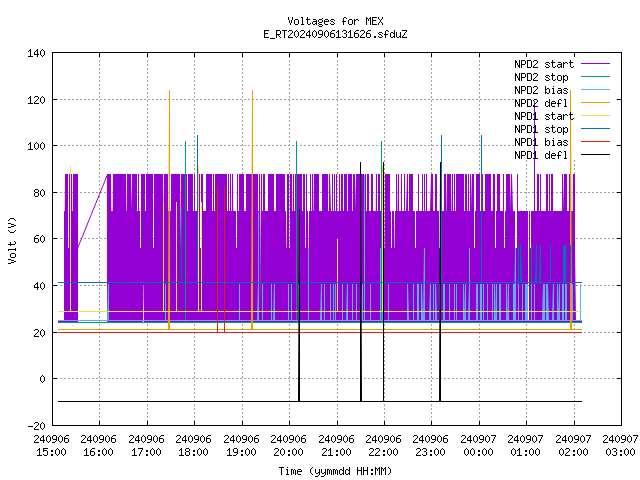Select the file name E_RT20240906131626.sfduZ

coord(335,34)
